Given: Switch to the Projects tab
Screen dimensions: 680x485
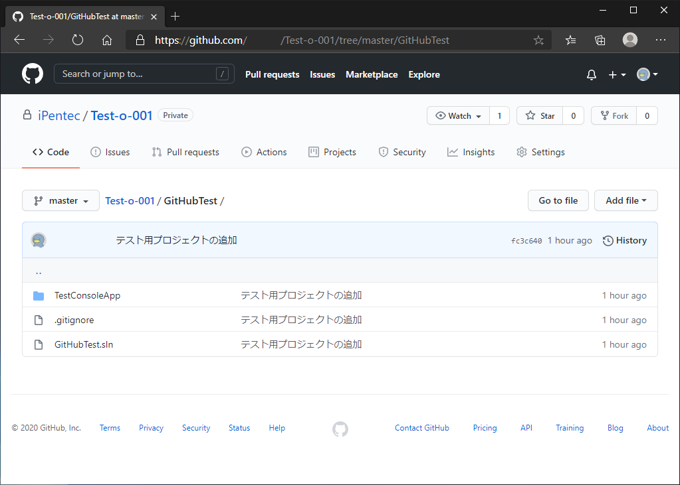Looking at the screenshot, I should pyautogui.click(x=332, y=152).
